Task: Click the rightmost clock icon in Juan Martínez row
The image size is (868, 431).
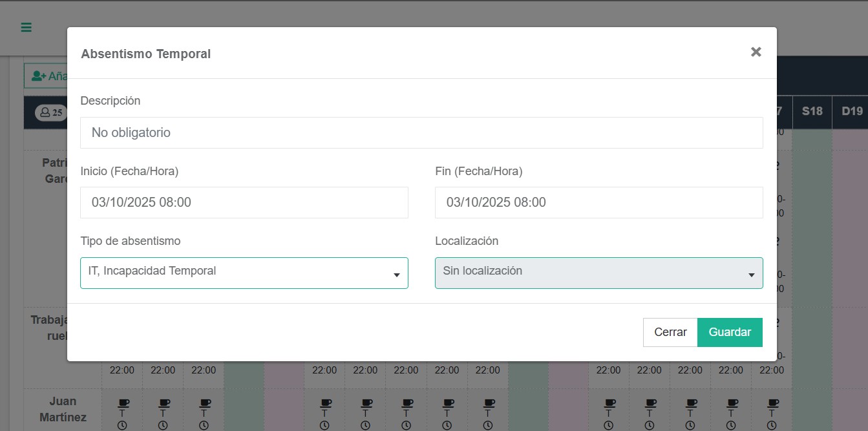Action: (x=772, y=425)
